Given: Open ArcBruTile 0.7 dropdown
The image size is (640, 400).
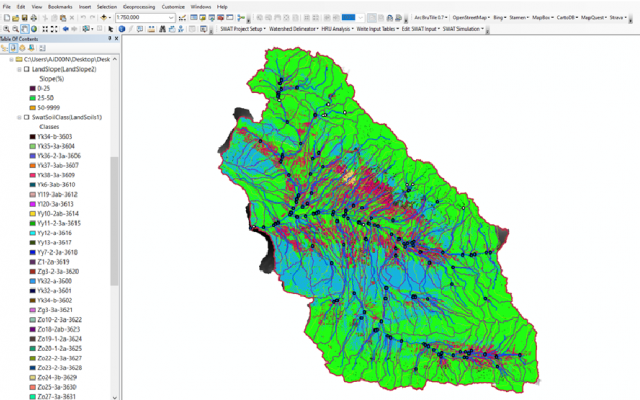Looking at the screenshot, I should click(431, 18).
